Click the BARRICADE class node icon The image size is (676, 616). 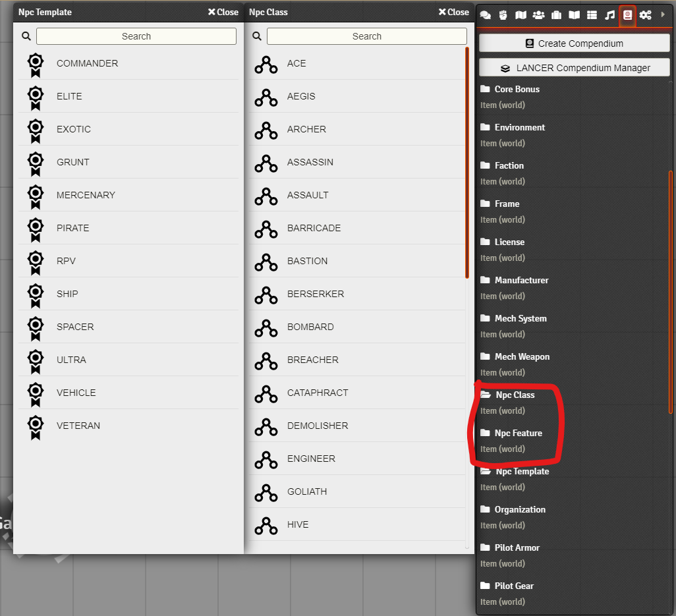point(266,229)
